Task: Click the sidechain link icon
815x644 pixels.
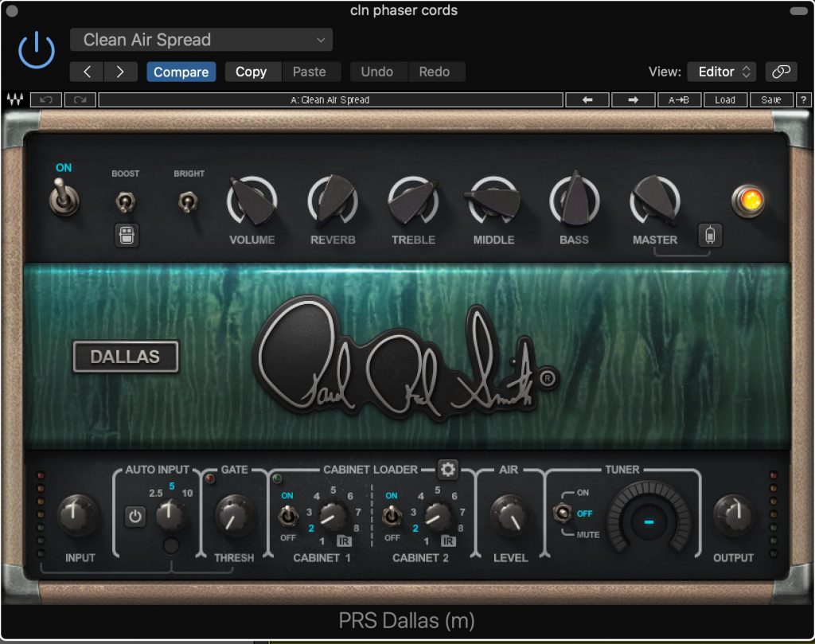Action: [781, 72]
